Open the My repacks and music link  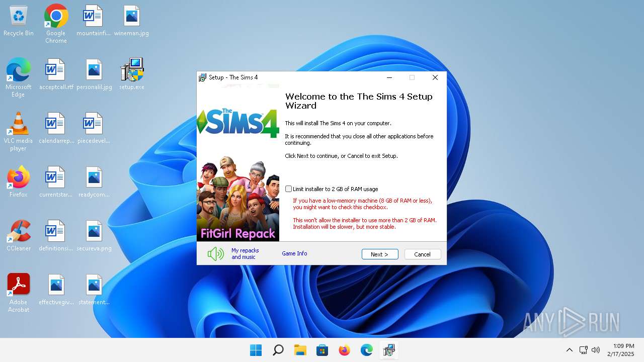click(245, 254)
